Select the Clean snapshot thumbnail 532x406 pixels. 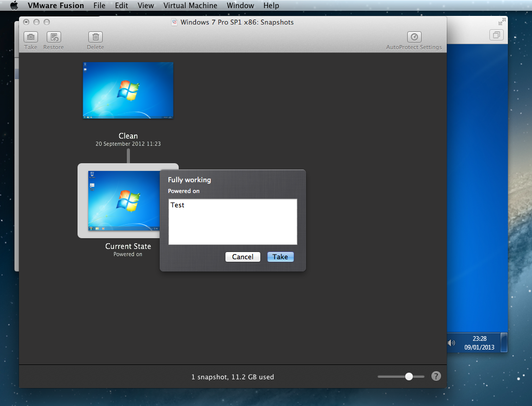click(x=128, y=90)
